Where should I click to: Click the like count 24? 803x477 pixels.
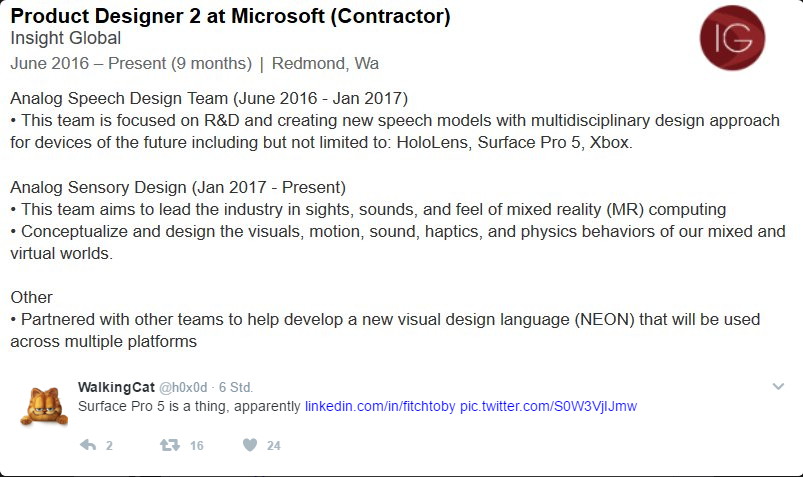pos(273,446)
